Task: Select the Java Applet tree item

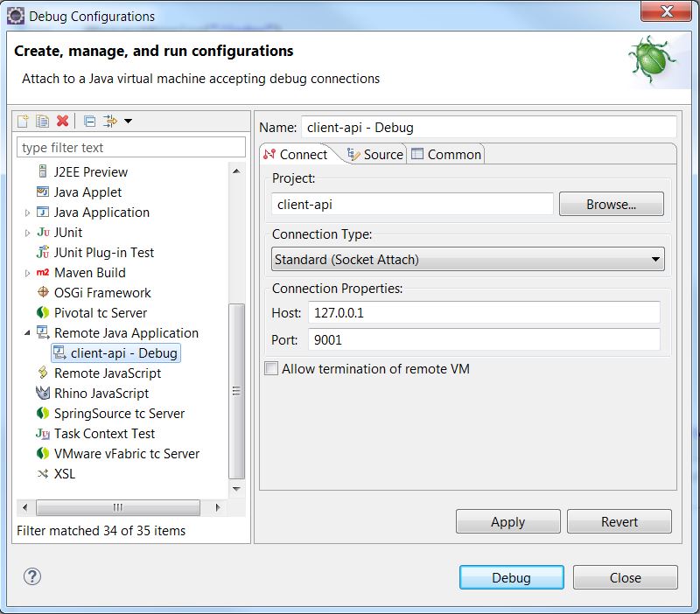Action: [x=87, y=192]
